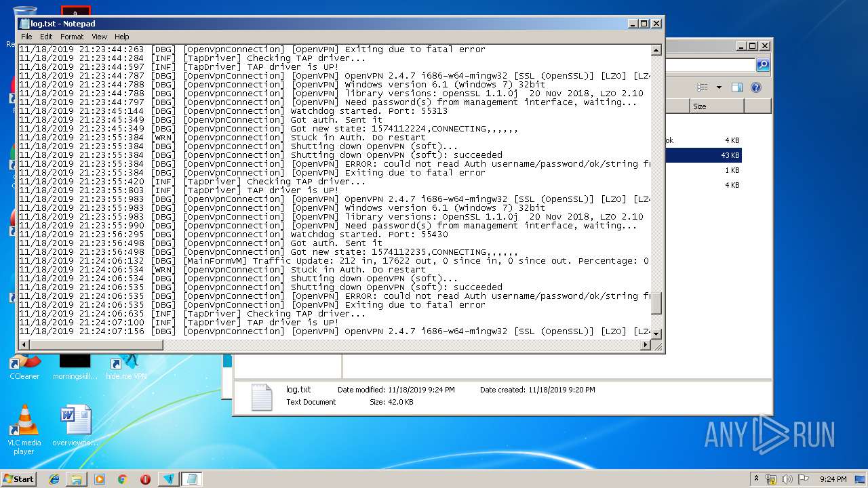
Task: Click the Notepad horizontal scroll thumb
Action: (96, 345)
